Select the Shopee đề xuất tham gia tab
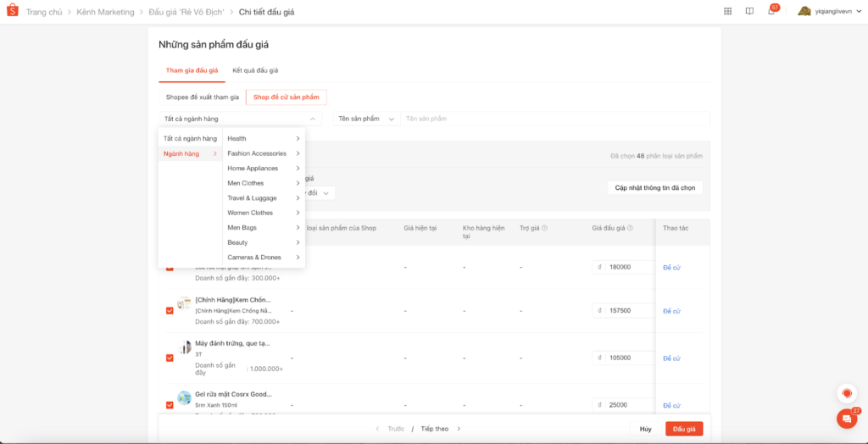 coord(202,97)
